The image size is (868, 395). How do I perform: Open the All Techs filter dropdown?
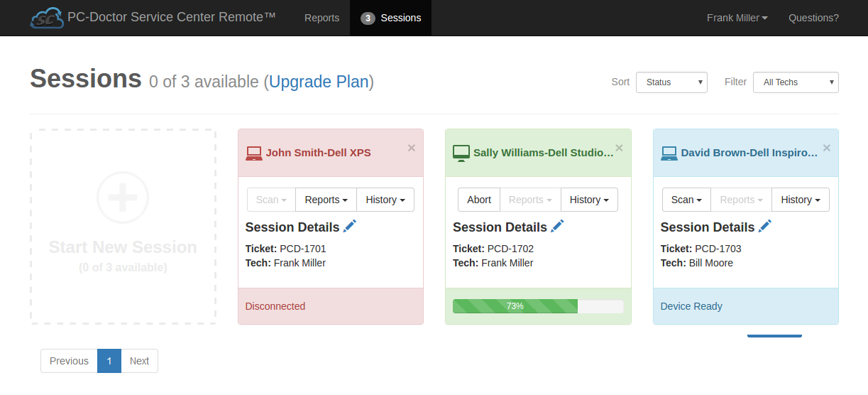[x=796, y=82]
